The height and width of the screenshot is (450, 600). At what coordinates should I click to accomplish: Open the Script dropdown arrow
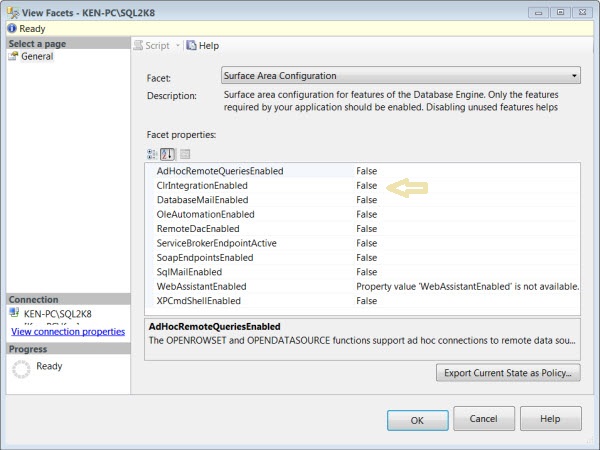pyautogui.click(x=178, y=46)
